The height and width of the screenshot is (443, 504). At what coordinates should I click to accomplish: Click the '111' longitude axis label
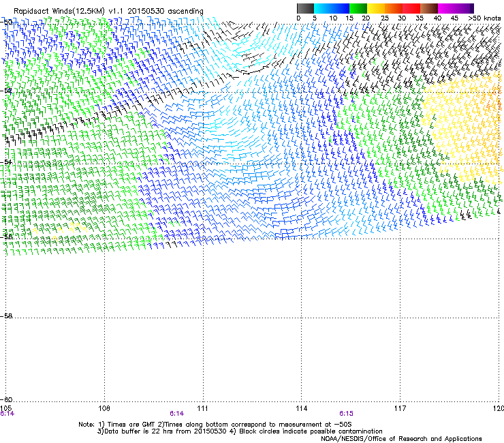[202, 408]
